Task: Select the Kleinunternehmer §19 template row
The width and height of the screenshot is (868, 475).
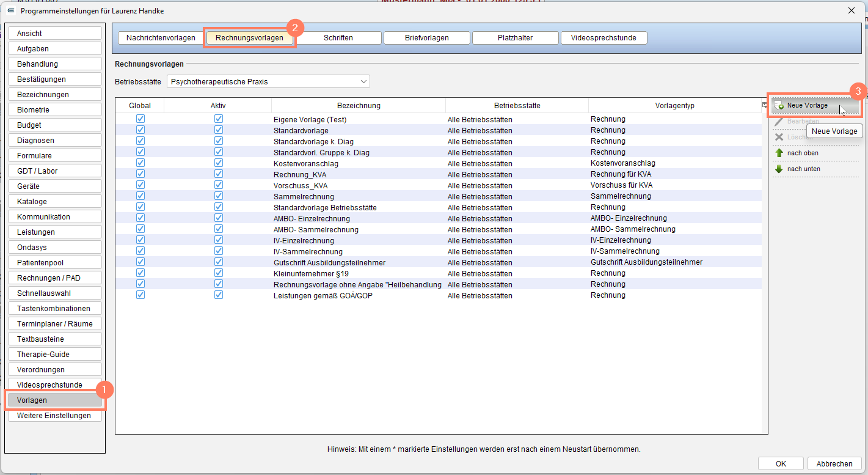Action: pyautogui.click(x=439, y=273)
